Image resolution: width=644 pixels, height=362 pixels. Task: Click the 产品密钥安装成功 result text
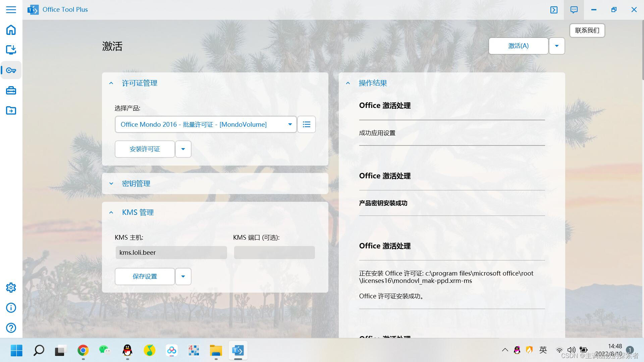tap(383, 203)
